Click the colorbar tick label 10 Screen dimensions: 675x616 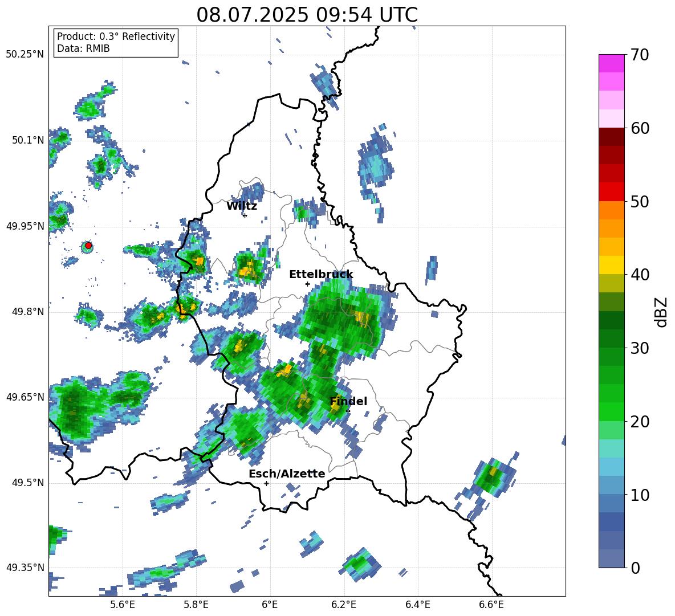pyautogui.click(x=640, y=495)
